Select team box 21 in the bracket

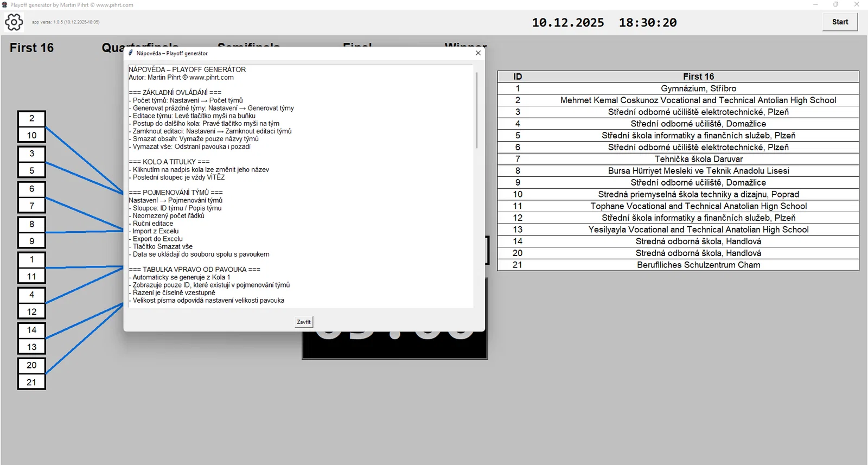31,382
